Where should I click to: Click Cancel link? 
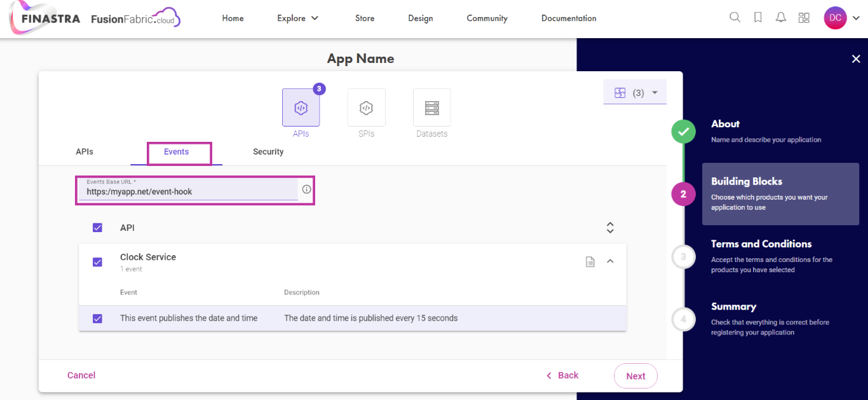click(81, 375)
